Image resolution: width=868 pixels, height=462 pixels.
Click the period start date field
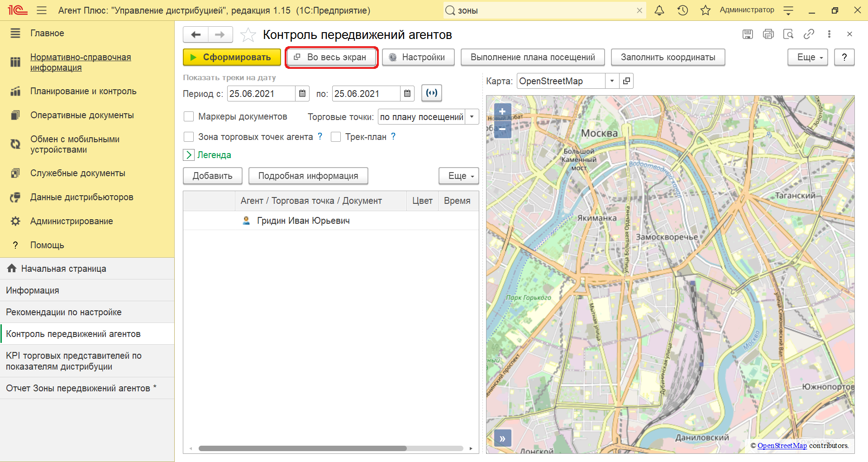pos(261,94)
